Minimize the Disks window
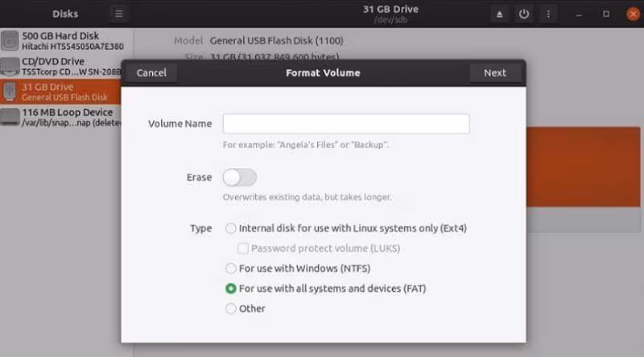Screen dimensions: 644x357 pyautogui.click(x=580, y=14)
